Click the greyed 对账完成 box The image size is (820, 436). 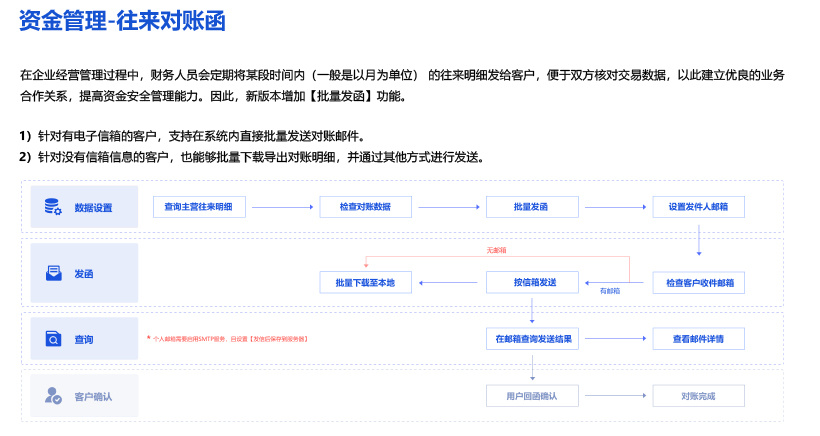698,396
